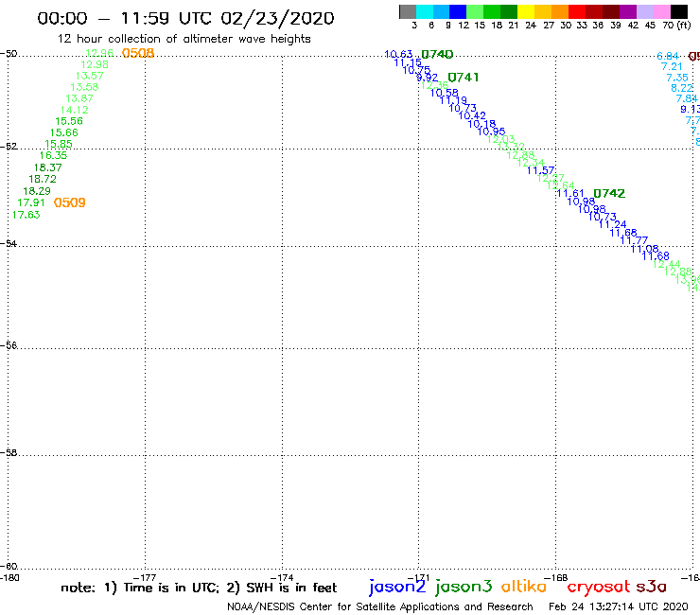Screen dimensions: 700x615
Task: Click wave height value 12.98
Action: [95, 64]
